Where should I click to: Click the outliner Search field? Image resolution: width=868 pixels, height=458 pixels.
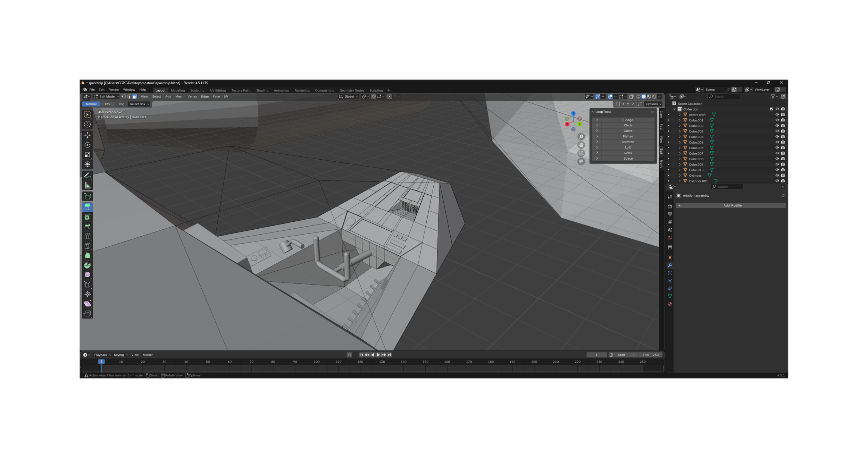724,96
